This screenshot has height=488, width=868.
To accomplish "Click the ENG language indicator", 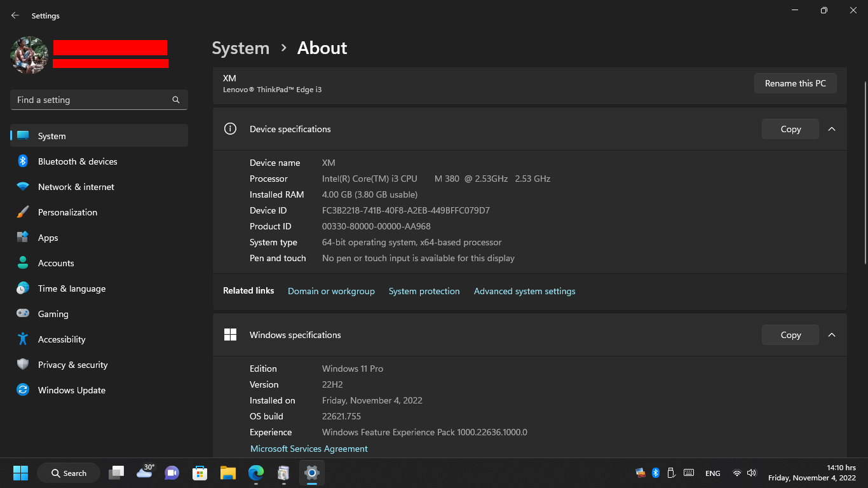I will (x=713, y=473).
